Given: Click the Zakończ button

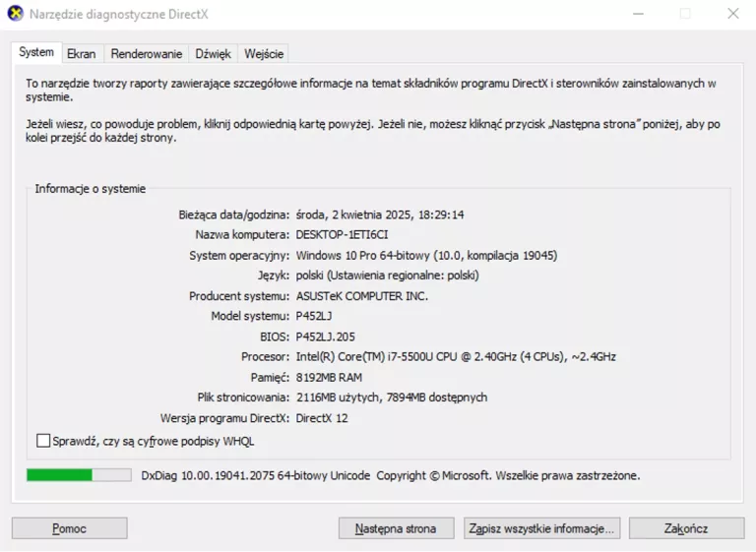Looking at the screenshot, I should pos(686,528).
